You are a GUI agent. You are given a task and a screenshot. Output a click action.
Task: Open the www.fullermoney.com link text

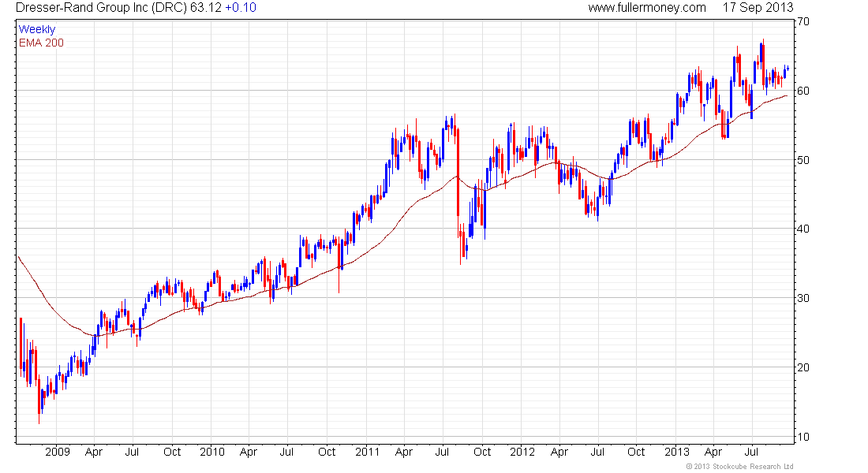tap(646, 8)
